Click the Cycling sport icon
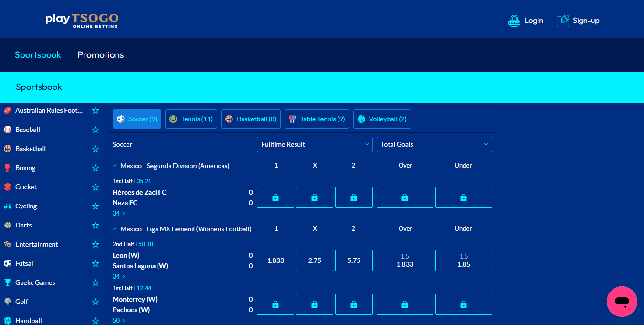 click(x=9, y=206)
